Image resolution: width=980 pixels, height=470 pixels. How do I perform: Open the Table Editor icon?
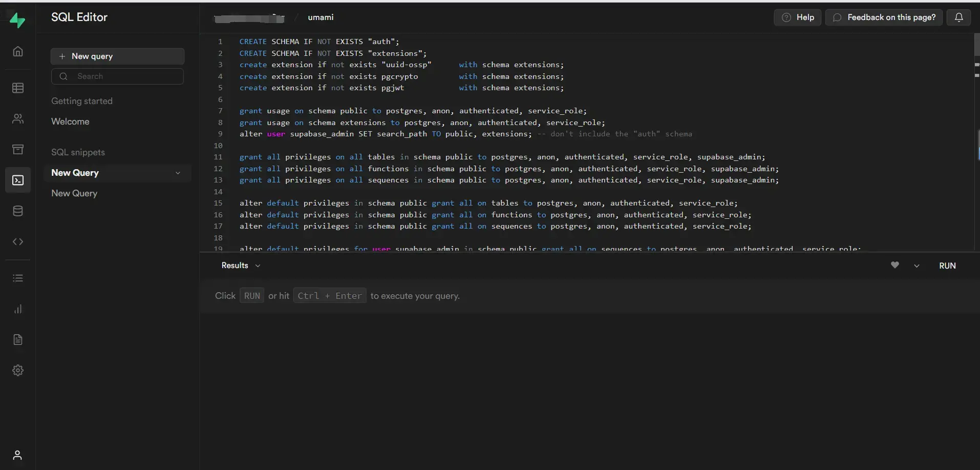(18, 88)
